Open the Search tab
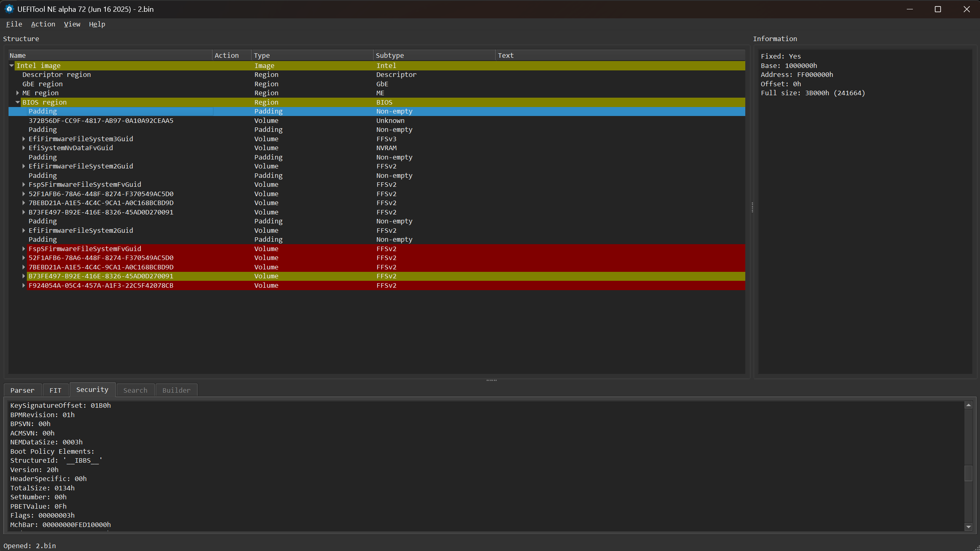Screen dimensions: 980x551 click(135, 390)
